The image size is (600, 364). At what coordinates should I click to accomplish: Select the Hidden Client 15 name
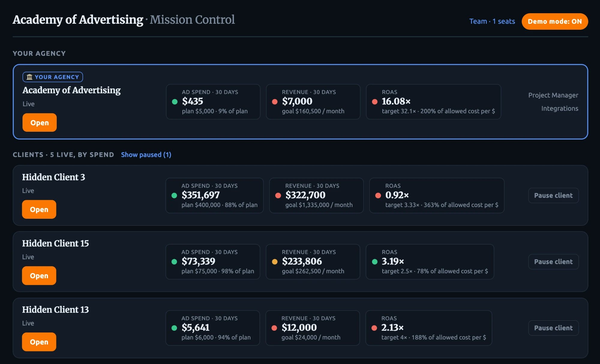click(x=55, y=243)
